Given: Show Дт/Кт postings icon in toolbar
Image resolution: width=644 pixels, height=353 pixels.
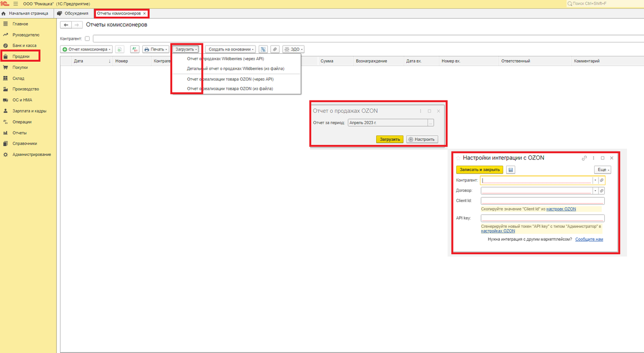Looking at the screenshot, I should (134, 49).
